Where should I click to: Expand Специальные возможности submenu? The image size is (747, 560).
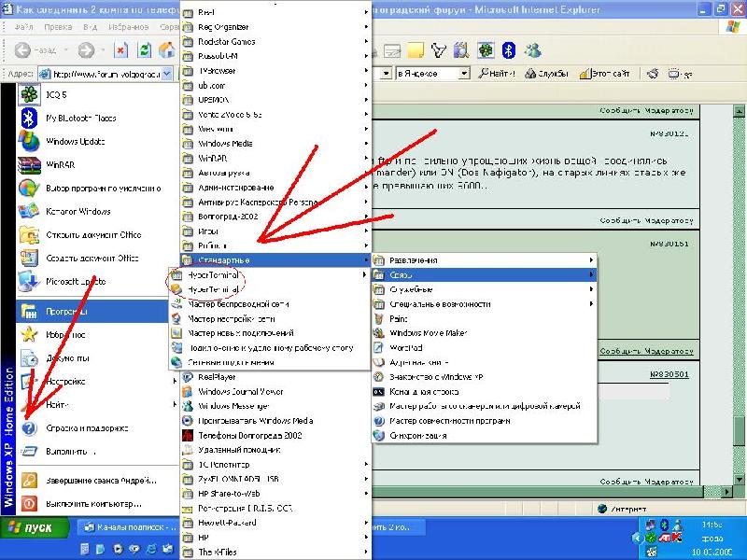[485, 304]
